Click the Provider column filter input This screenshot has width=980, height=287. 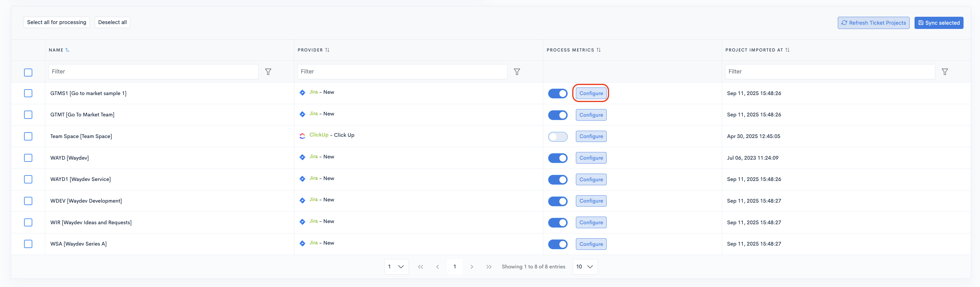coord(402,72)
